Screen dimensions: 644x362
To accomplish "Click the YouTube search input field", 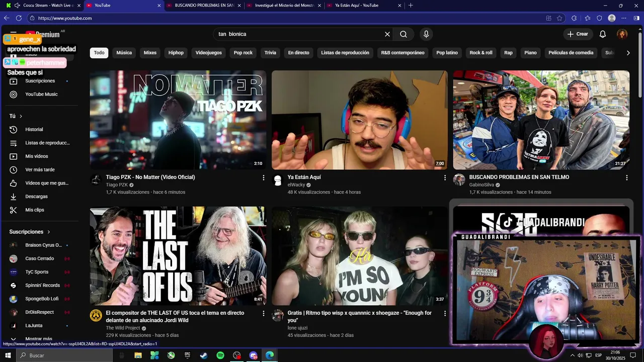I will coord(299,34).
